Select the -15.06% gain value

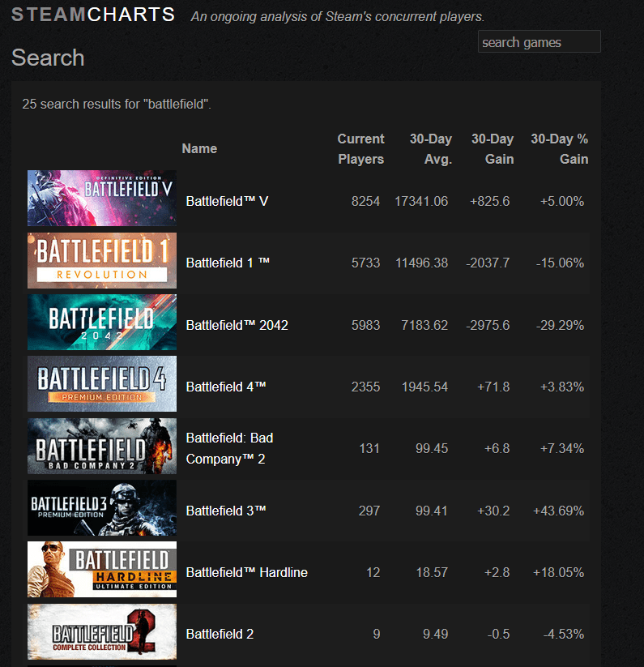[x=560, y=263]
